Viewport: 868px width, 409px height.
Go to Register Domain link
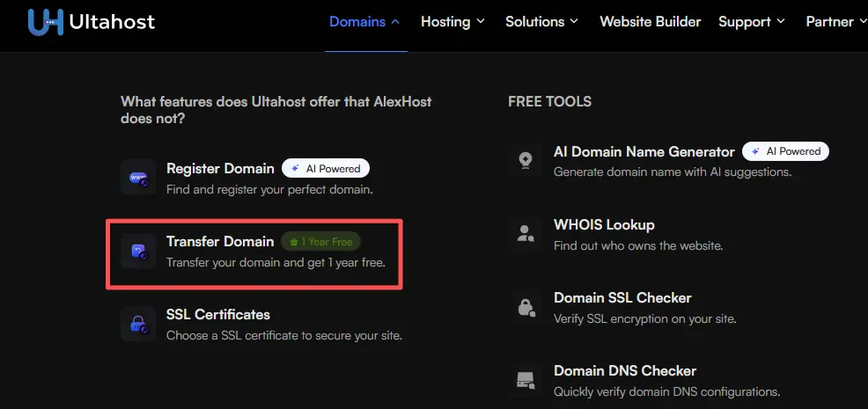click(220, 168)
